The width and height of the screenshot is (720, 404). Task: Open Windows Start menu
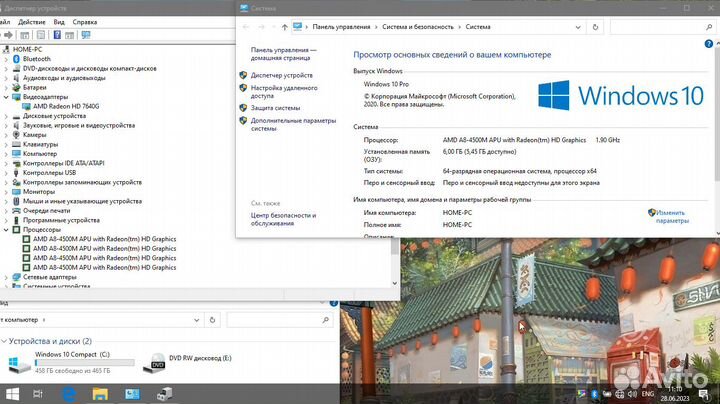(x=12, y=394)
